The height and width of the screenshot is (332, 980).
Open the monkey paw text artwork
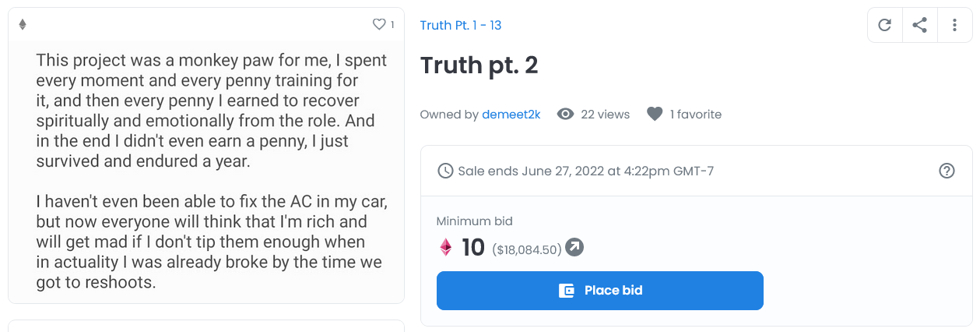tap(206, 171)
